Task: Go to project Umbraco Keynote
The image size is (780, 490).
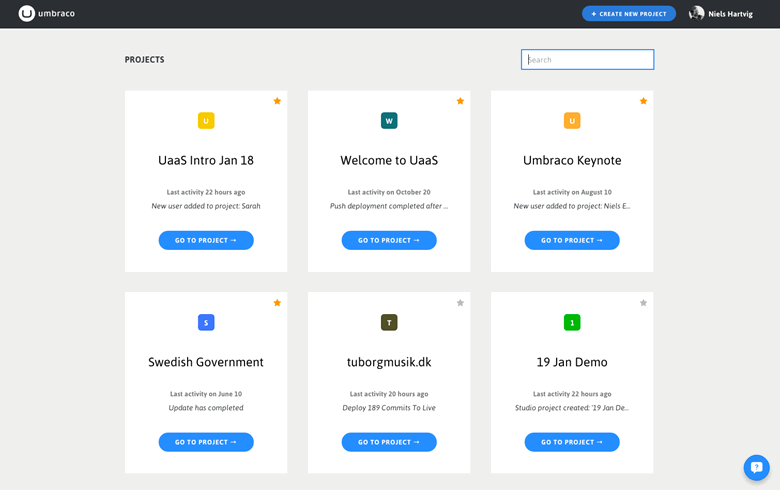Action: click(x=572, y=240)
